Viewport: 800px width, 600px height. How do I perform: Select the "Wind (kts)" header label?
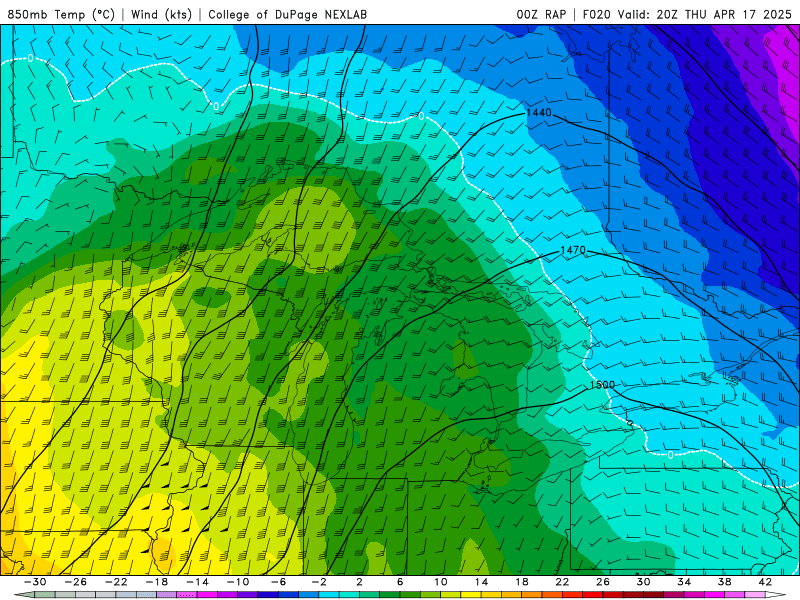point(161,14)
